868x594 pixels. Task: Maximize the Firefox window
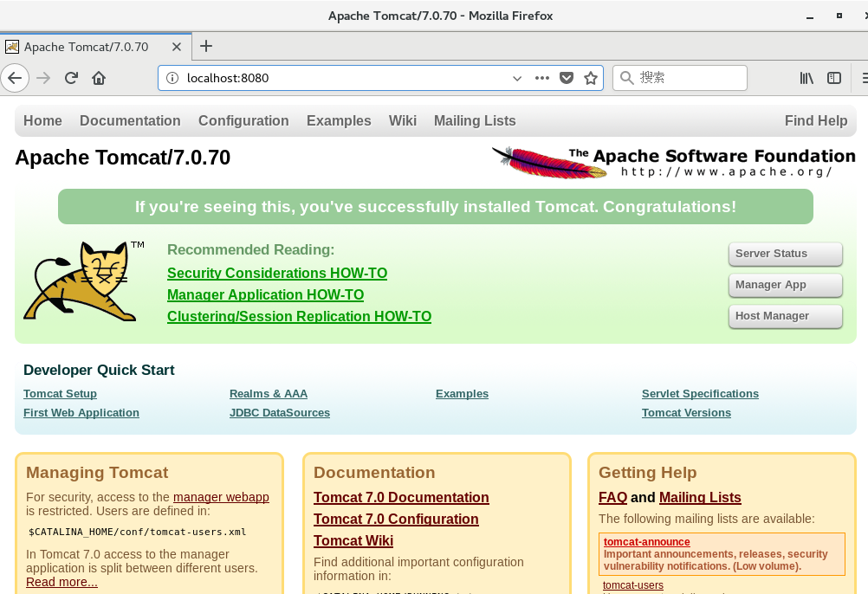[839, 16]
